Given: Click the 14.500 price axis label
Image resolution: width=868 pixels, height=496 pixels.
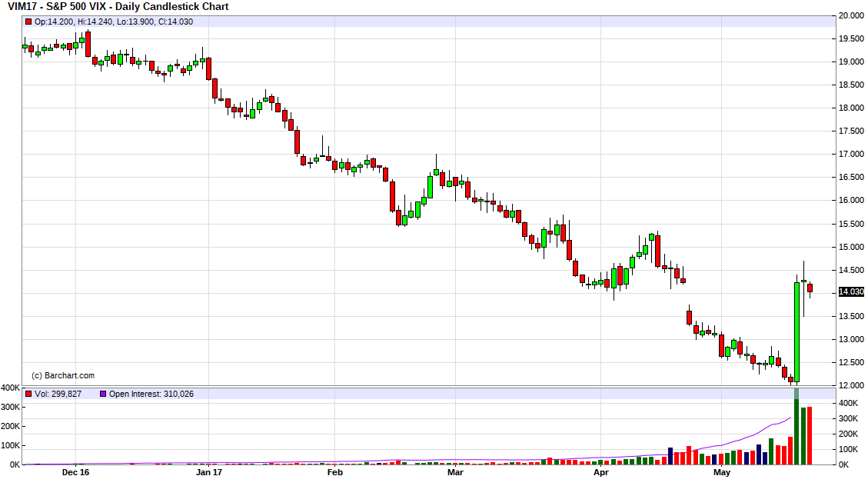Looking at the screenshot, I should (x=851, y=270).
